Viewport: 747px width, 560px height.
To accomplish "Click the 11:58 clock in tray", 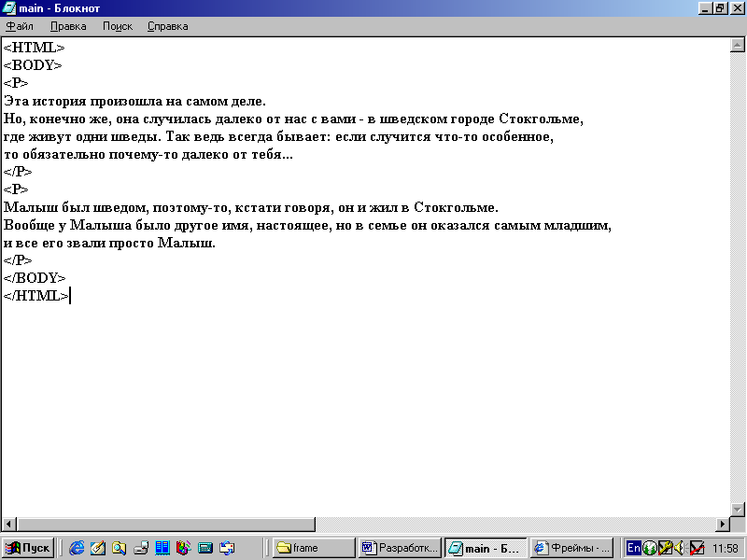I will coord(726,549).
